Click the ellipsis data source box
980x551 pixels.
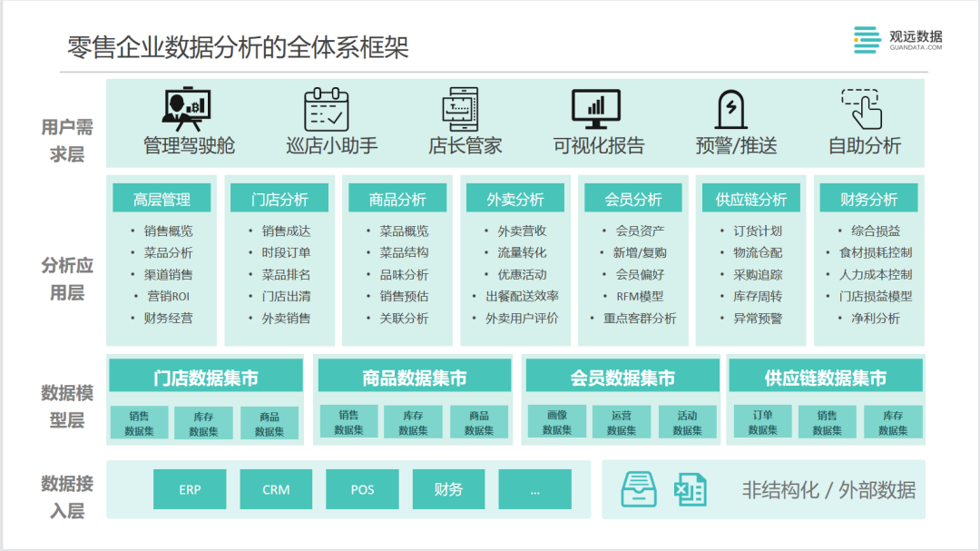click(x=535, y=489)
